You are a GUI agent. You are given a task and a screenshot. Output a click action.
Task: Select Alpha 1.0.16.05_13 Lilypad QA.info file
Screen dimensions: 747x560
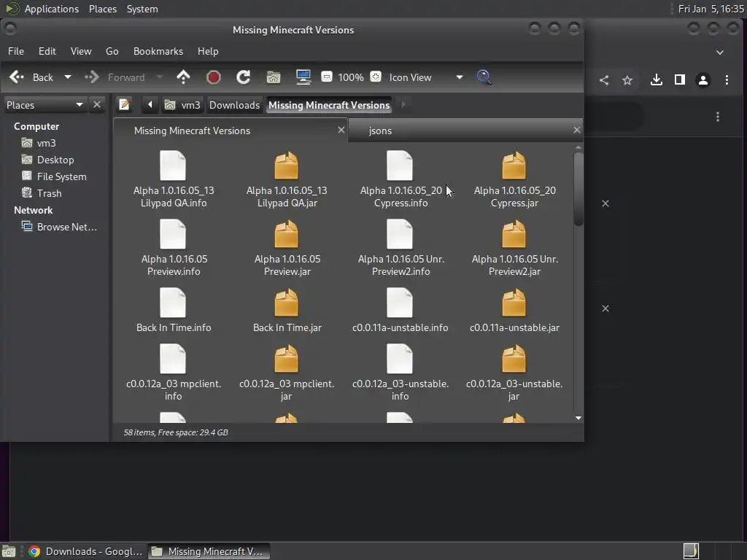point(174,179)
